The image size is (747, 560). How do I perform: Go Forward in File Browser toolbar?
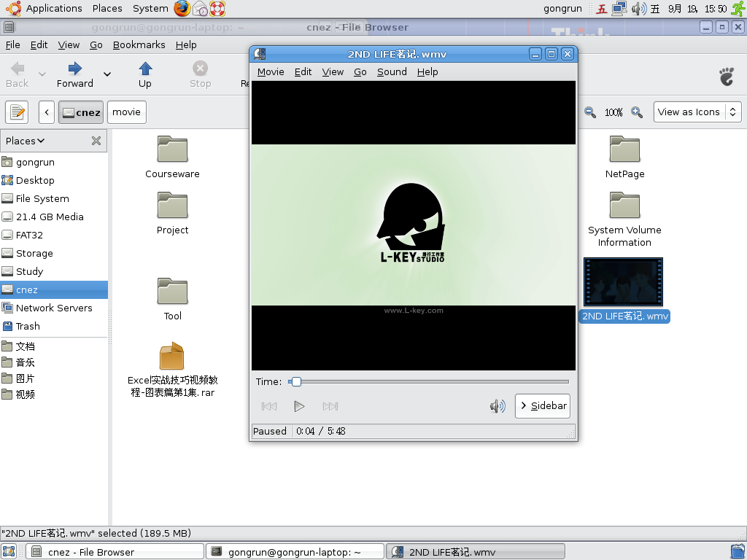coord(75,75)
